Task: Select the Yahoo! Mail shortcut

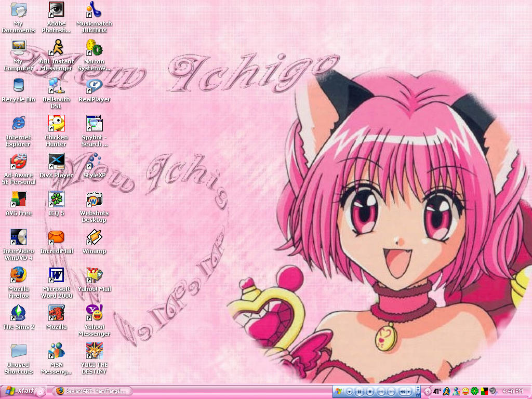Action: pos(95,280)
